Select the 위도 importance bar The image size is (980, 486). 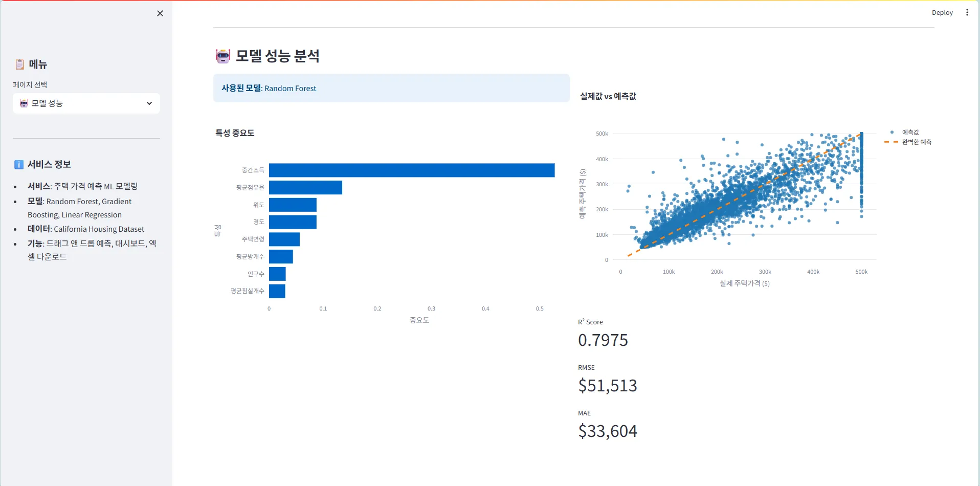[x=293, y=205]
